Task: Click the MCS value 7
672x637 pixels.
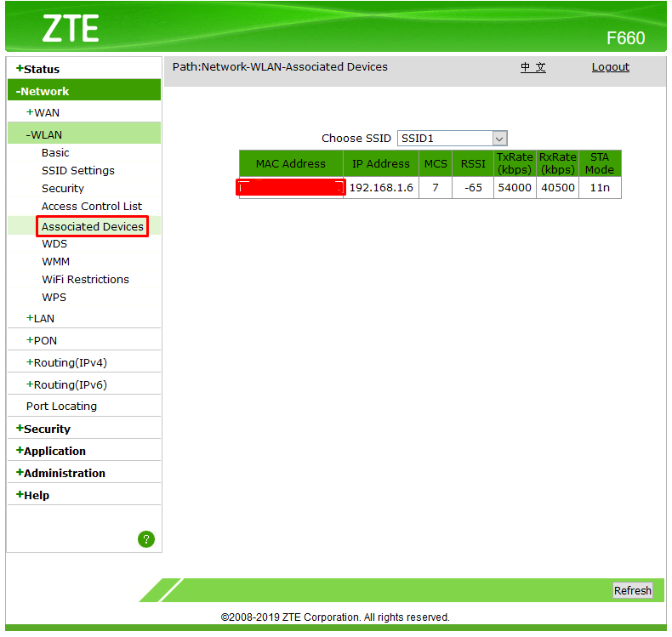Action: tap(436, 188)
